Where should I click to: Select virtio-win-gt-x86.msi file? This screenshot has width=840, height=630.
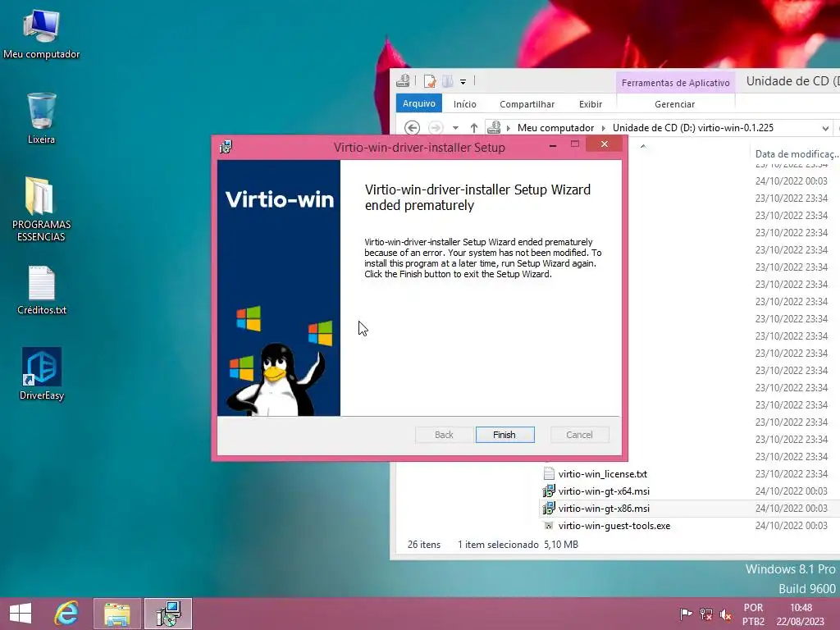pos(604,508)
